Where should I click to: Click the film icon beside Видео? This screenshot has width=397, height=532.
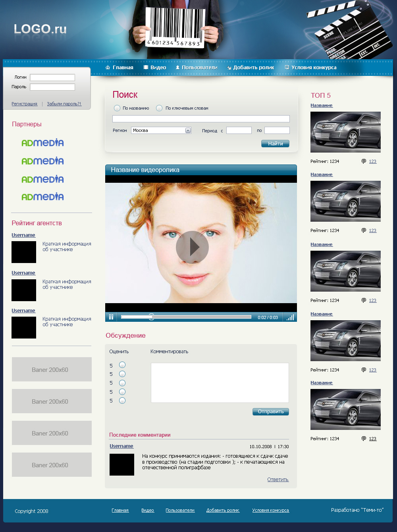click(x=146, y=68)
